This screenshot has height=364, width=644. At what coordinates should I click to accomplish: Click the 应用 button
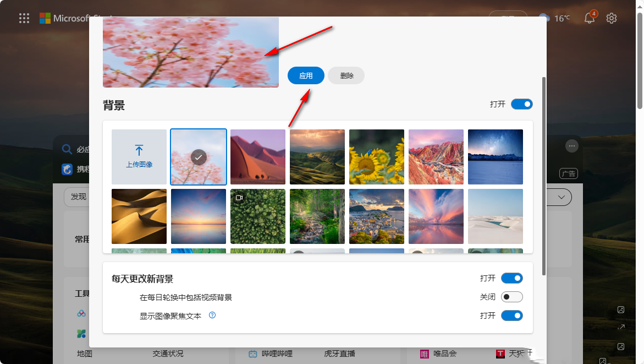coord(306,75)
